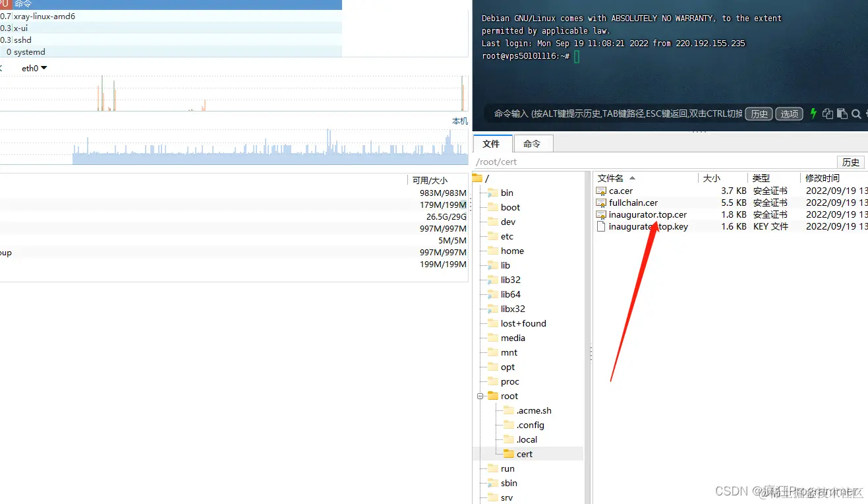Image resolution: width=868 pixels, height=504 pixels.
Task: Select the srv folder in tree
Action: [x=506, y=497]
